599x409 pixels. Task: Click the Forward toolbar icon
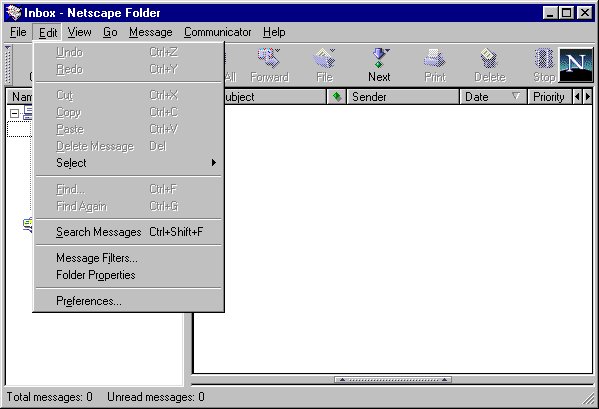tap(269, 65)
